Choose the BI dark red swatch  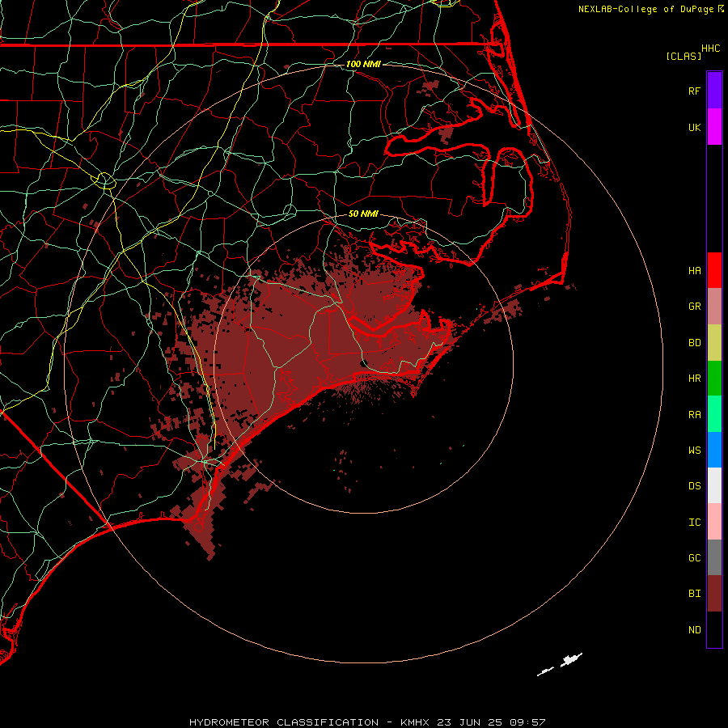click(x=714, y=594)
